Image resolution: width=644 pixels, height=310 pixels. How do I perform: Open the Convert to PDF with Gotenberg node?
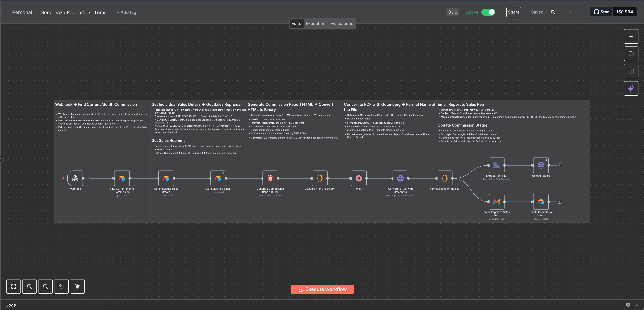tap(400, 178)
